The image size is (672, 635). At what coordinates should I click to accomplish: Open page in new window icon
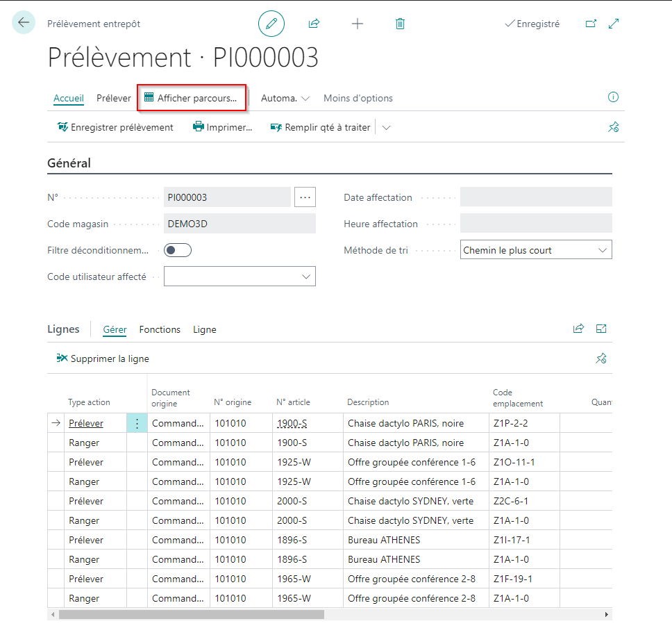pos(591,24)
